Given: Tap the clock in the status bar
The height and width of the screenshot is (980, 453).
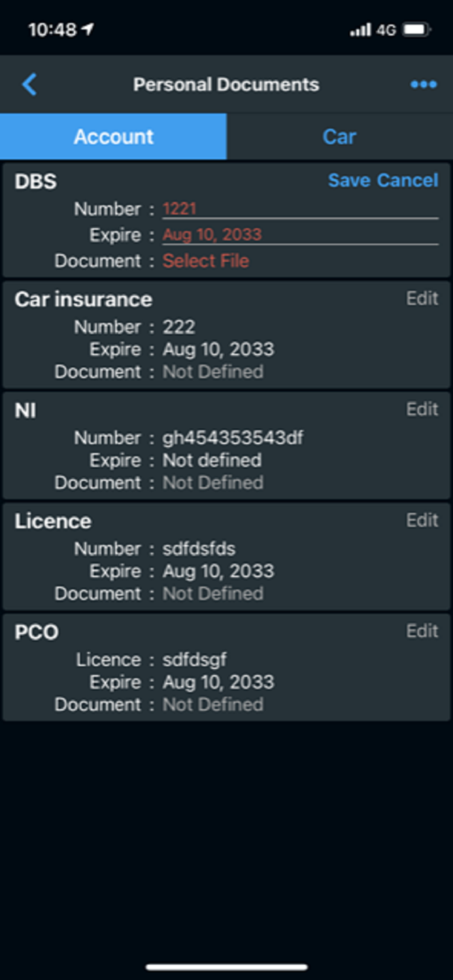Looking at the screenshot, I should tap(52, 29).
